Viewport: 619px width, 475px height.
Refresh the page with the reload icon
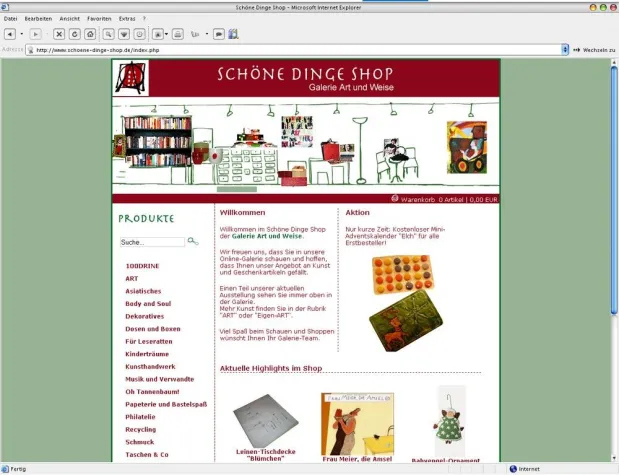[76, 33]
